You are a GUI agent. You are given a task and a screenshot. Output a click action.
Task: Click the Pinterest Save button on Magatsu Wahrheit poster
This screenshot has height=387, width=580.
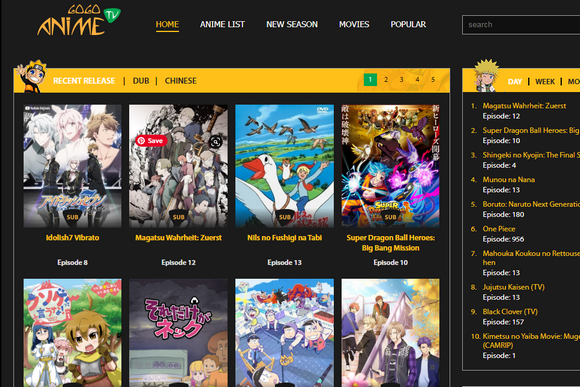pyautogui.click(x=151, y=141)
